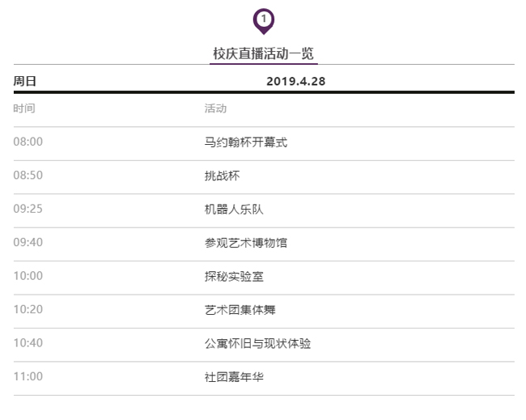Select the 08:00 time slot
Viewport: 526px width, 420px height.
pyautogui.click(x=28, y=142)
